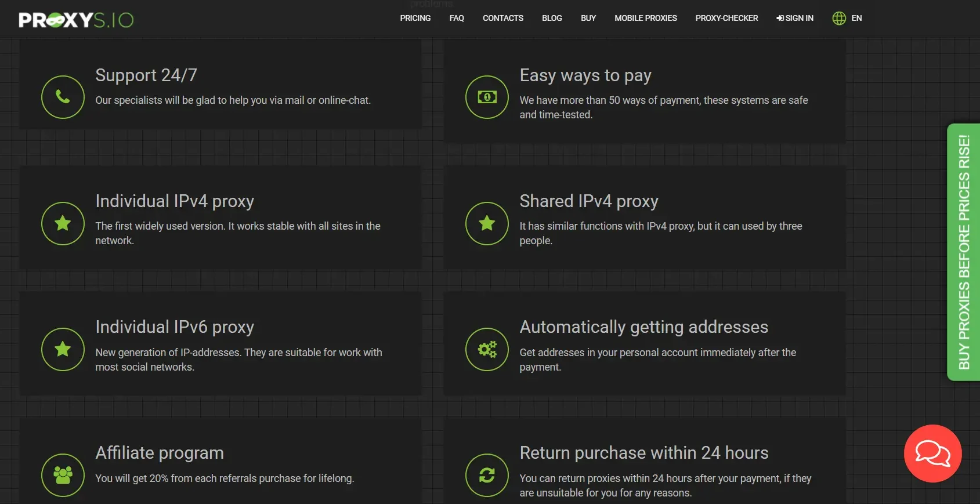The width and height of the screenshot is (980, 504).
Task: Click the globe language icon
Action: tap(839, 18)
